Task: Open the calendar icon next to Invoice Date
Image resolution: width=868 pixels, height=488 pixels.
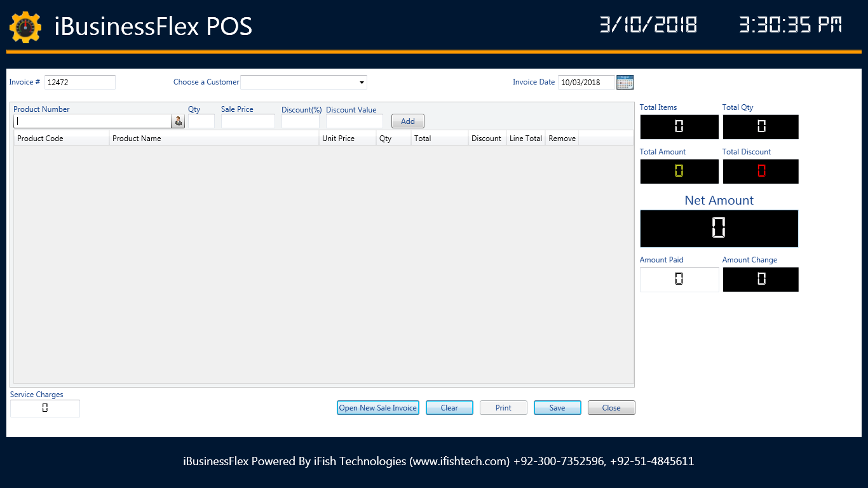Action: point(625,82)
